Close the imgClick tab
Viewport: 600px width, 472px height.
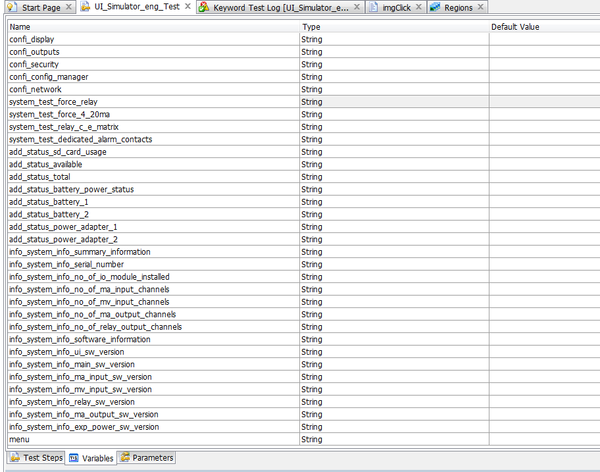click(x=419, y=7)
